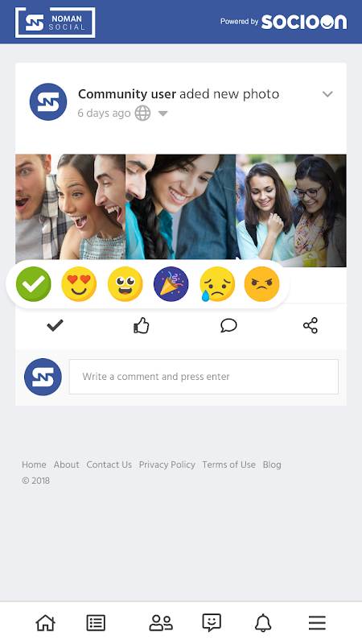Toggle the black checkmark under post
Viewport: 362px width, 644px height.
55,326
